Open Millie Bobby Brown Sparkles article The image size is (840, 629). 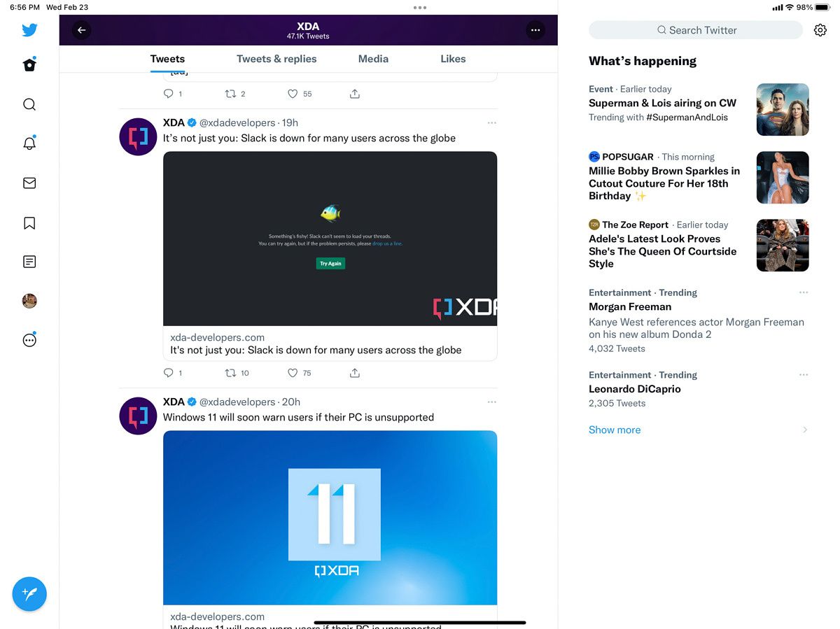[664, 183]
